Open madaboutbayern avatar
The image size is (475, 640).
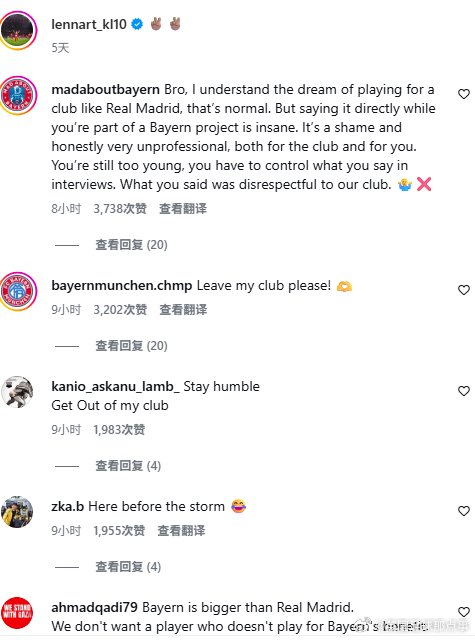click(x=18, y=95)
